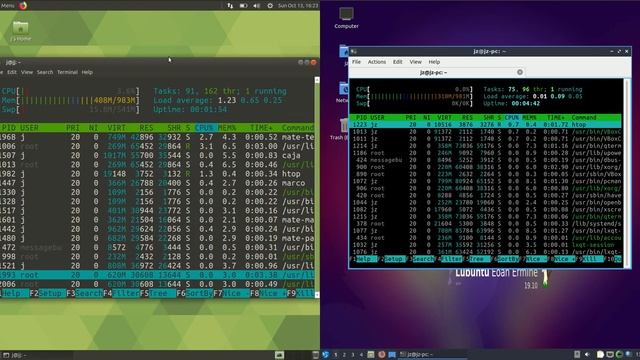Image resolution: width=640 pixels, height=360 pixels.
Task: Open Terminal menu in MATE terminal
Action: [67, 72]
